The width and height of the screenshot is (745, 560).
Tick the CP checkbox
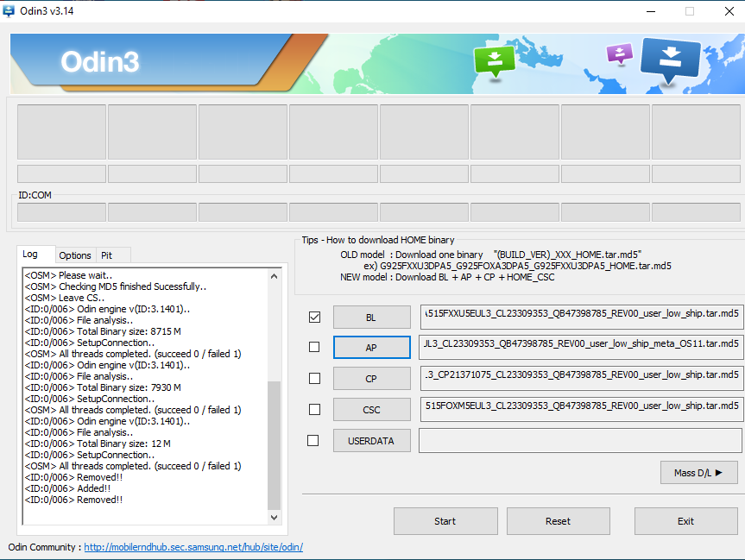[x=314, y=378]
